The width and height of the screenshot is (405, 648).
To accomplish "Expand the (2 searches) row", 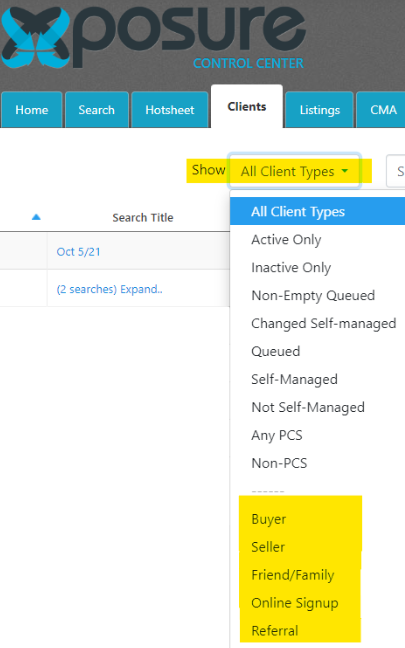I will pos(110,289).
